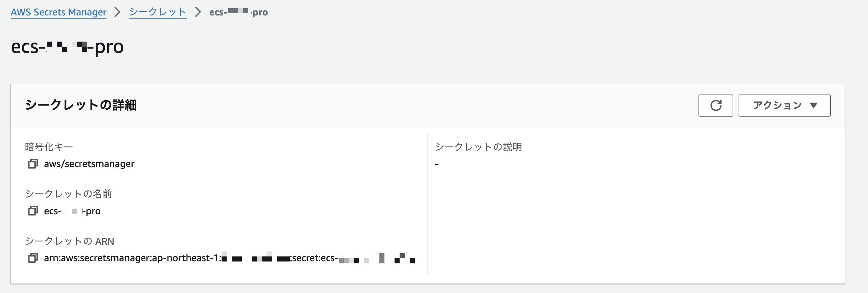Click the シークレットの ARN label
The height and width of the screenshot is (293, 868).
pyautogui.click(x=70, y=241)
